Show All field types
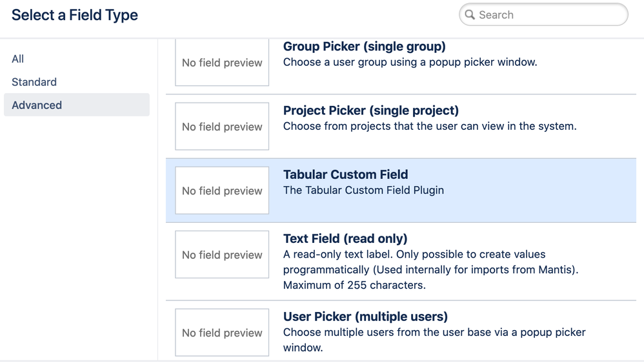Viewport: 644px width, 363px height. tap(18, 59)
